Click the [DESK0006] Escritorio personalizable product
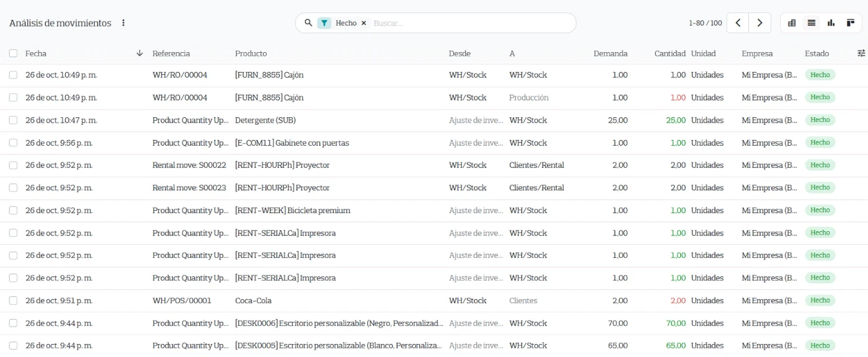The image size is (868, 357). (x=339, y=323)
